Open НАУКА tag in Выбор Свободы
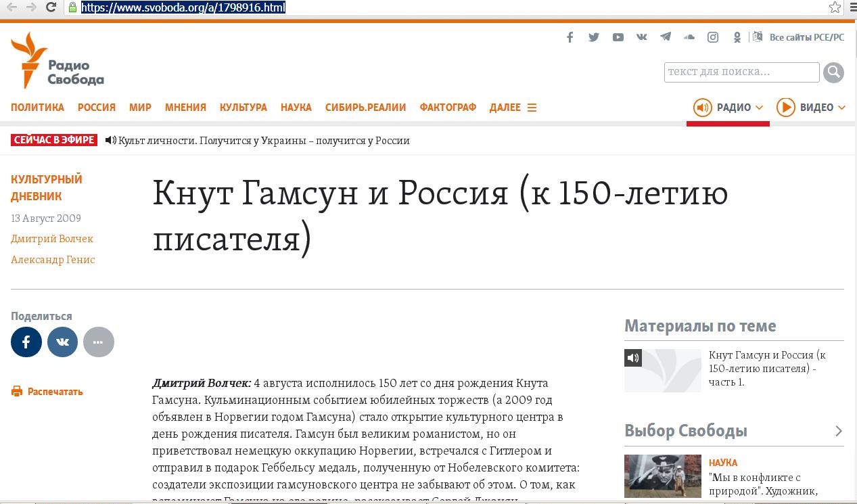857x504 pixels. click(723, 463)
